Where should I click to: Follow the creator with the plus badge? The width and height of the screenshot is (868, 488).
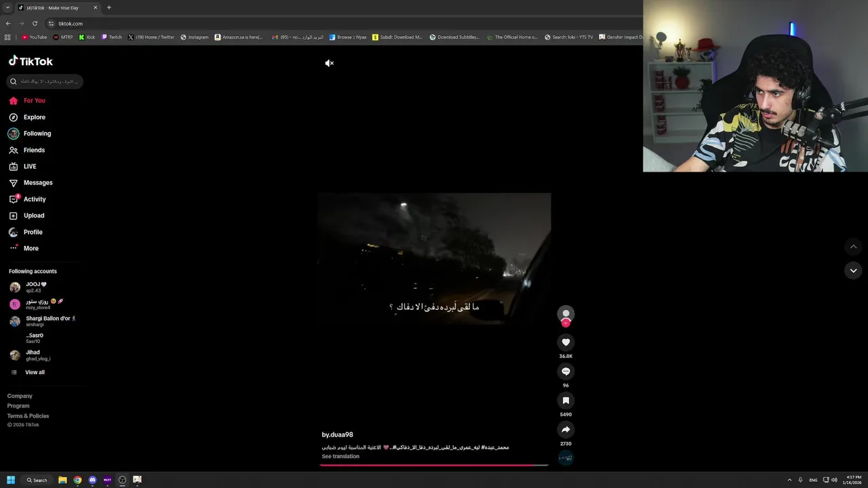[566, 323]
